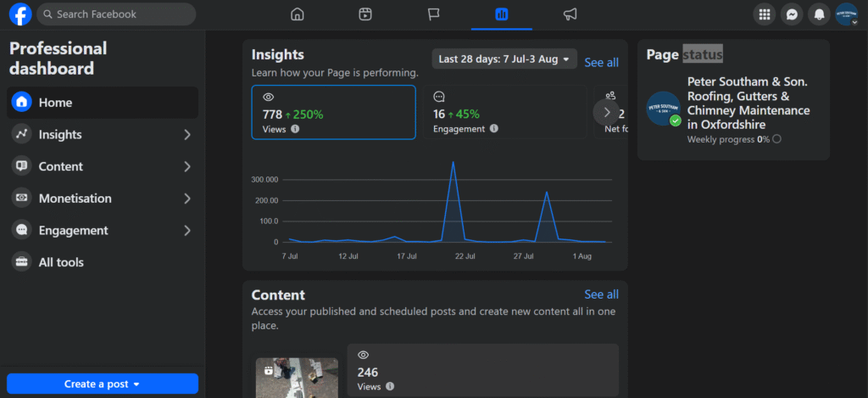Select the Engagement 16 metric card

tap(505, 112)
